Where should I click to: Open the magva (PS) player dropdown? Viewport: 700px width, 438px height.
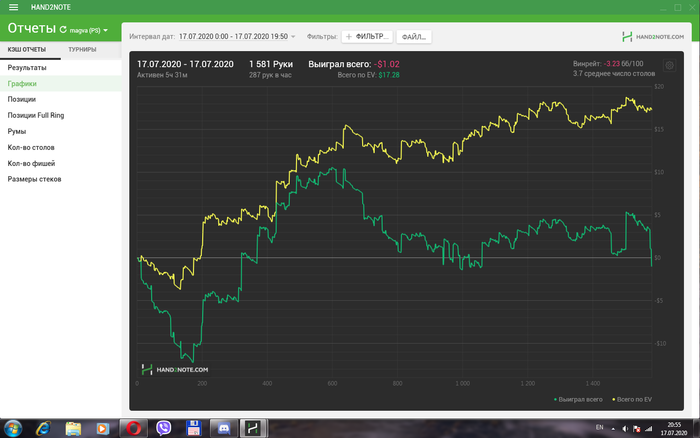(89, 30)
